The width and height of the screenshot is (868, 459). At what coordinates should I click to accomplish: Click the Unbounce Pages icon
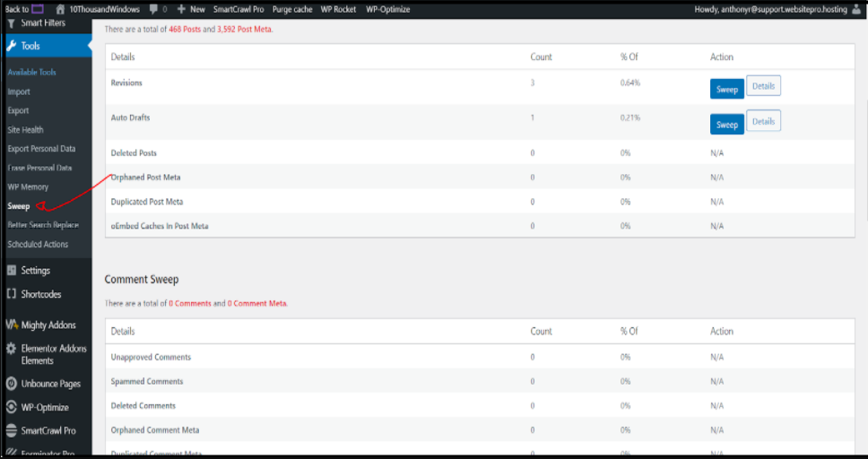coord(12,384)
